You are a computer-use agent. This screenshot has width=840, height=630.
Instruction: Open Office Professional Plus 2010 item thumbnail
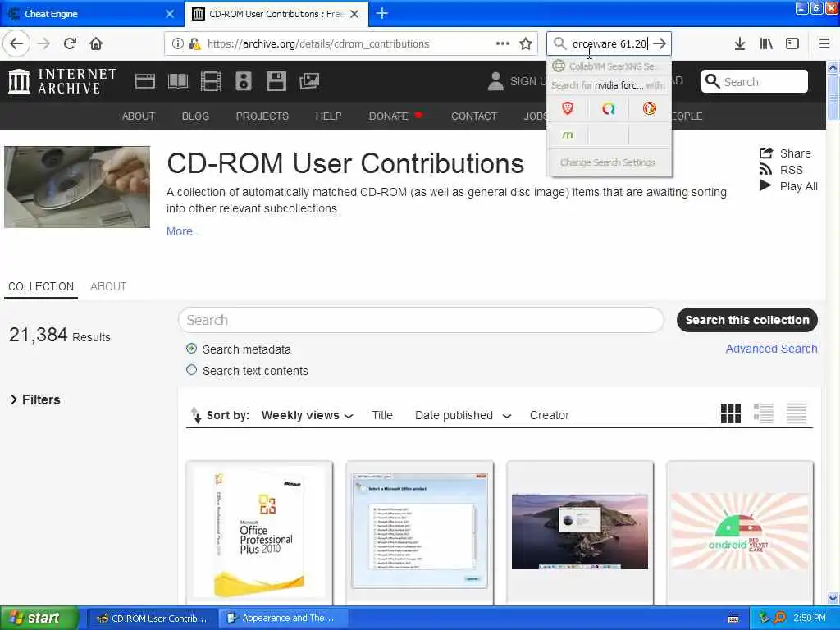(259, 532)
